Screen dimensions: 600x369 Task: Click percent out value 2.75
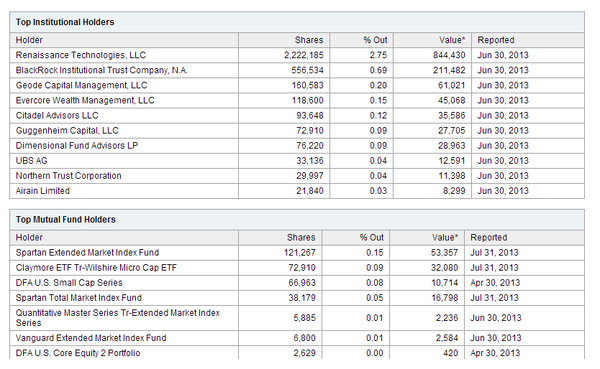tap(378, 55)
